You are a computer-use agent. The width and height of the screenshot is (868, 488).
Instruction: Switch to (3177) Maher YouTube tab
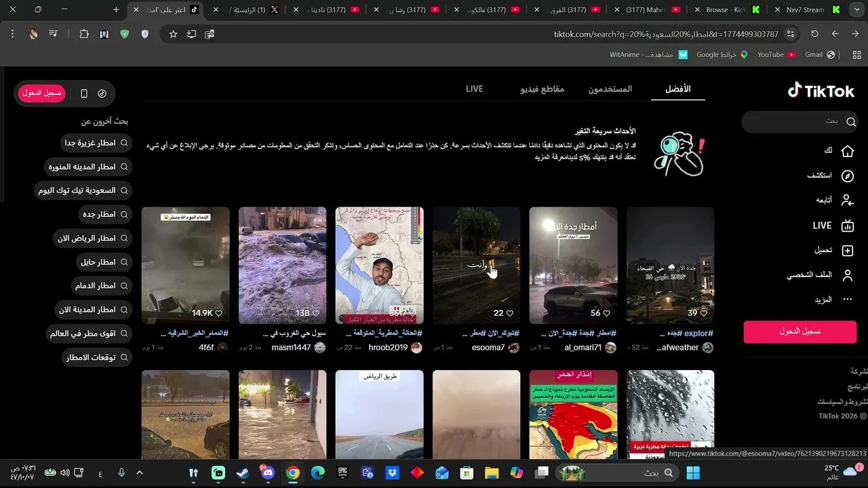pyautogui.click(x=649, y=9)
